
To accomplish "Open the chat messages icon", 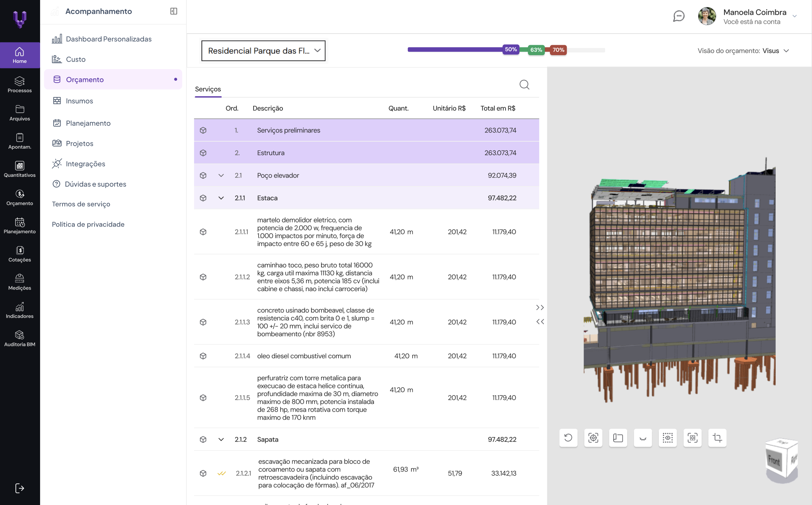I will pyautogui.click(x=679, y=16).
